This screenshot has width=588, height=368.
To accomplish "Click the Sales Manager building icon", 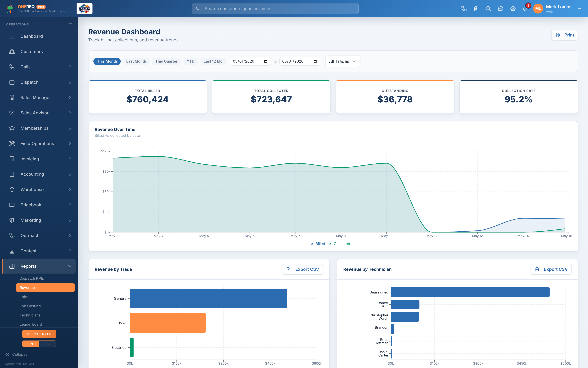I will [12, 98].
